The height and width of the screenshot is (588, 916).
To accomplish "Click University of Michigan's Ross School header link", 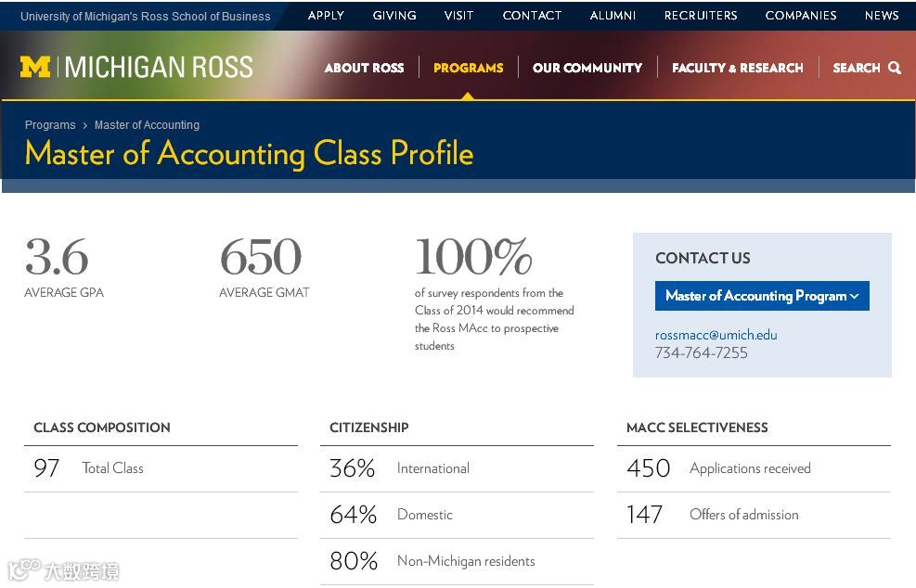I will pos(146,17).
